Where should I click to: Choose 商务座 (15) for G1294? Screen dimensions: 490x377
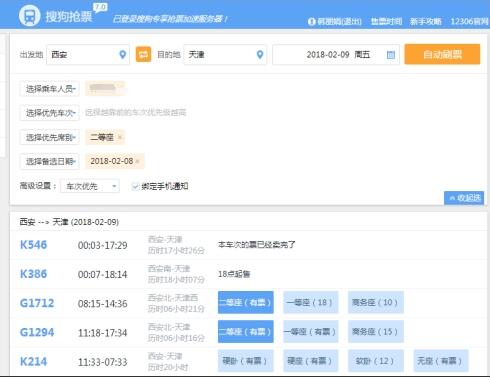pyautogui.click(x=376, y=332)
